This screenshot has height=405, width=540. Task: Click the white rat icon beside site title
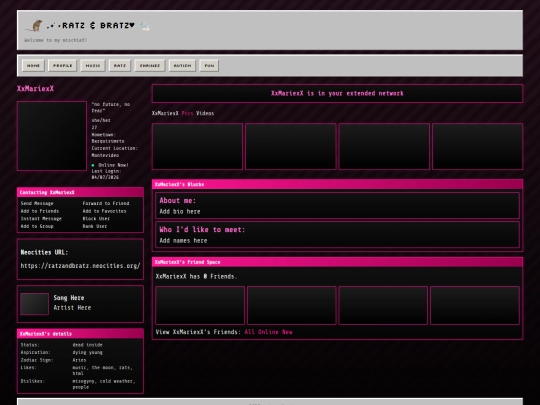tap(145, 26)
